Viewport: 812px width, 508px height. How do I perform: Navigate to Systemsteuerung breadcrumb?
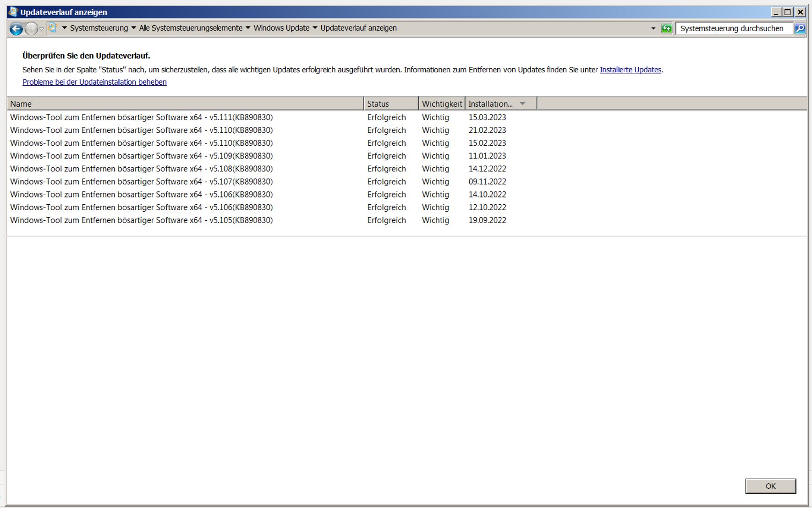tap(99, 28)
